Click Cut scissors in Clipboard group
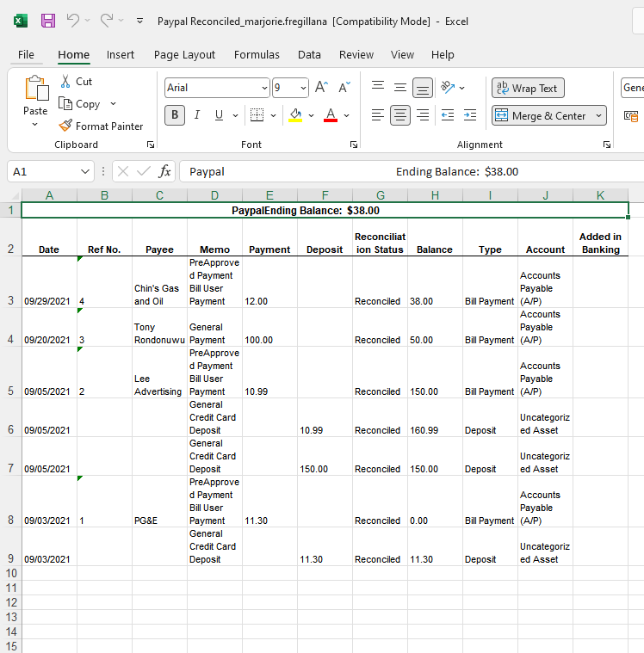Image resolution: width=644 pixels, height=653 pixels. point(77,82)
